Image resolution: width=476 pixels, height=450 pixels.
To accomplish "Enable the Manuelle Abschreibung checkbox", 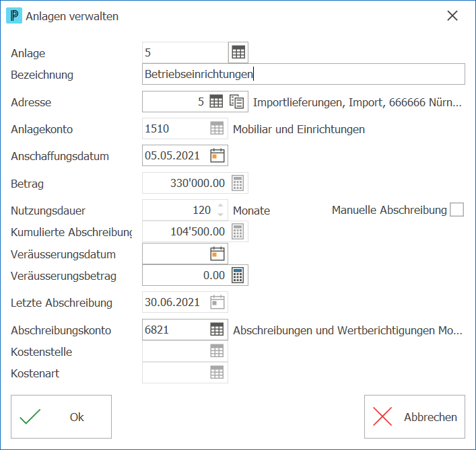I will (x=456, y=210).
